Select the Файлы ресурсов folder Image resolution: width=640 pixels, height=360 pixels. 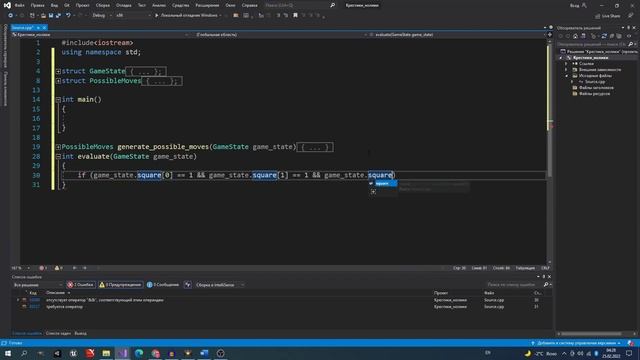pyautogui.click(x=591, y=94)
